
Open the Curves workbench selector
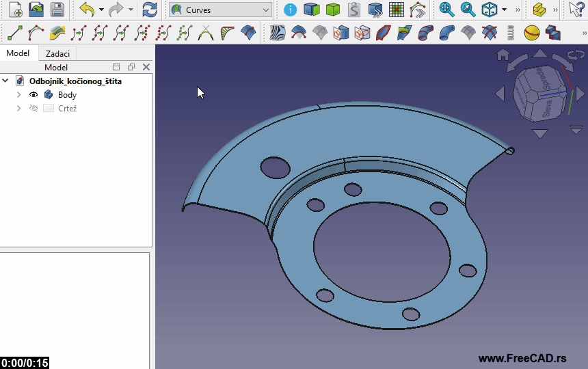220,10
